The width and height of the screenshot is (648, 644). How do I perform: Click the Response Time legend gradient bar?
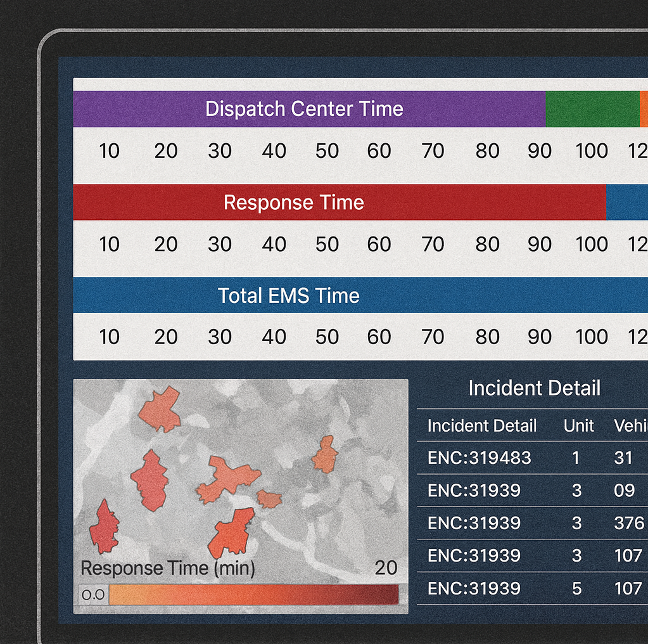(x=253, y=595)
